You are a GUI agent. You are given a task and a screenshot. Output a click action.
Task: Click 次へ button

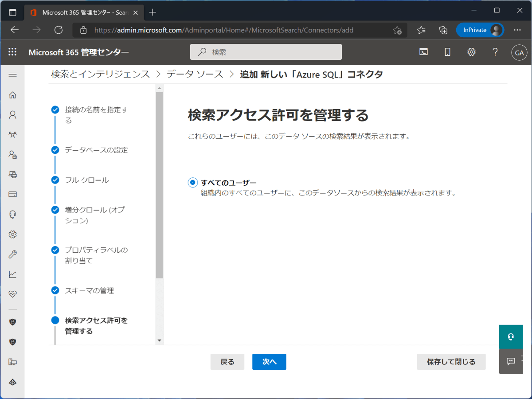(x=269, y=362)
